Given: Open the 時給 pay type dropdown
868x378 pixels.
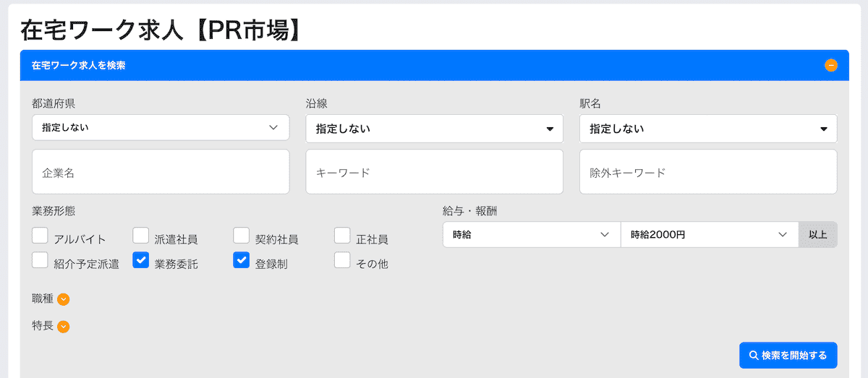Looking at the screenshot, I should pyautogui.click(x=531, y=235).
